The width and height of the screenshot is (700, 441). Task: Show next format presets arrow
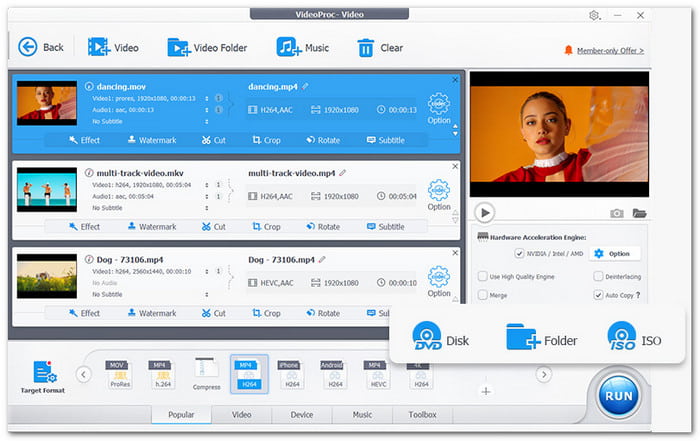(x=544, y=374)
